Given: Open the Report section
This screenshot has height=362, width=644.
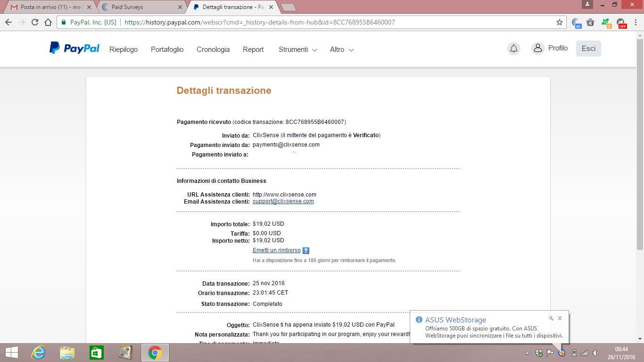Looking at the screenshot, I should click(253, 49).
